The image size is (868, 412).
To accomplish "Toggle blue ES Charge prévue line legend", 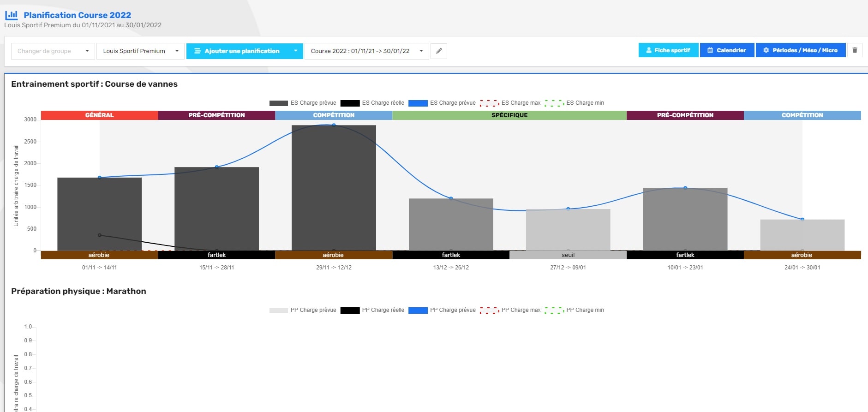I will click(x=442, y=103).
